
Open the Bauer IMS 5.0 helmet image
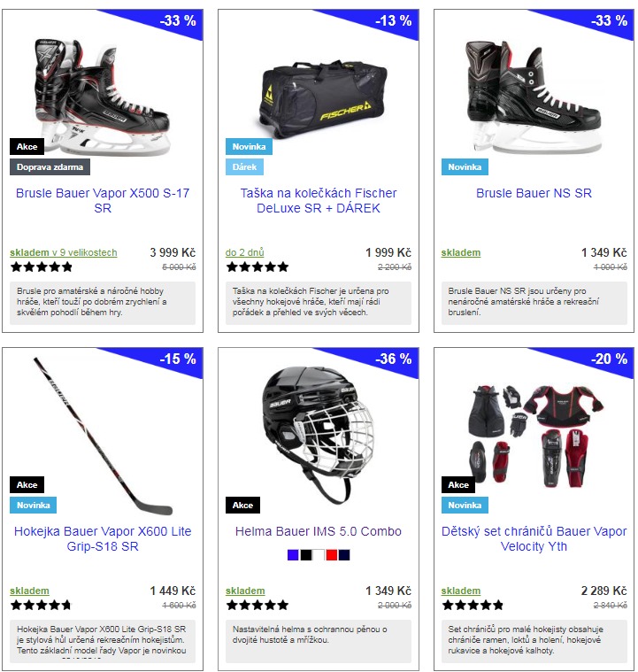point(318,435)
